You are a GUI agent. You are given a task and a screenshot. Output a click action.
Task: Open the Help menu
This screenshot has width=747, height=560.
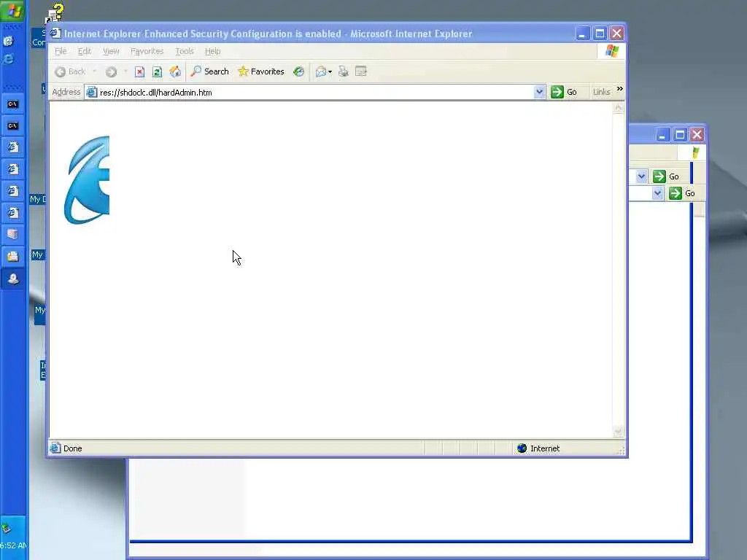212,51
